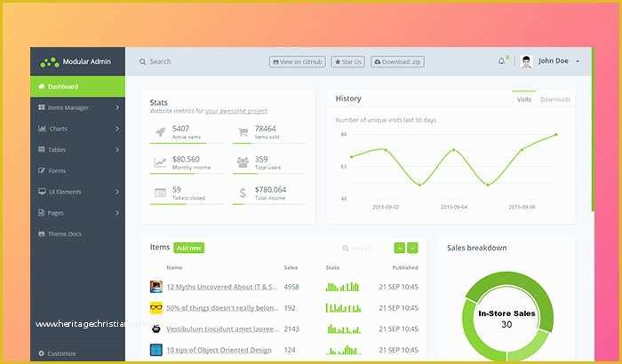Open the John Doe user dropdown arrow
This screenshot has width=622, height=364.
tap(578, 61)
